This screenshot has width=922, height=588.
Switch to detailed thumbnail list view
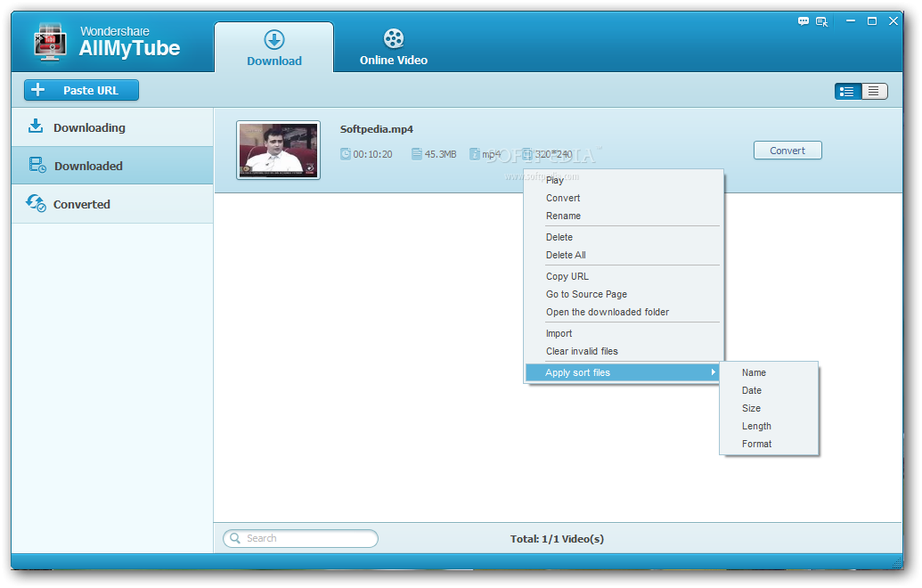tap(847, 91)
